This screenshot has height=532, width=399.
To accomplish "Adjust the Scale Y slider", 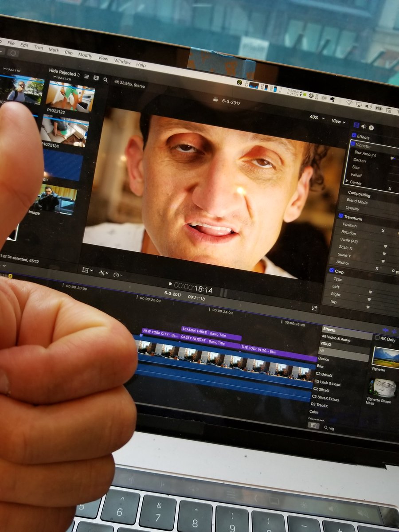I will coord(383,261).
